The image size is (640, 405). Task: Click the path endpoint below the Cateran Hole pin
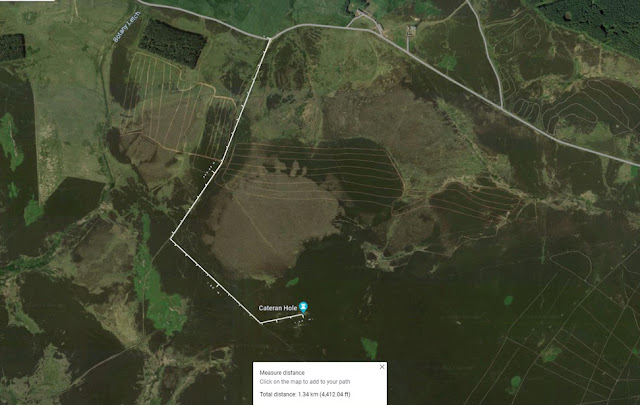tap(303, 315)
